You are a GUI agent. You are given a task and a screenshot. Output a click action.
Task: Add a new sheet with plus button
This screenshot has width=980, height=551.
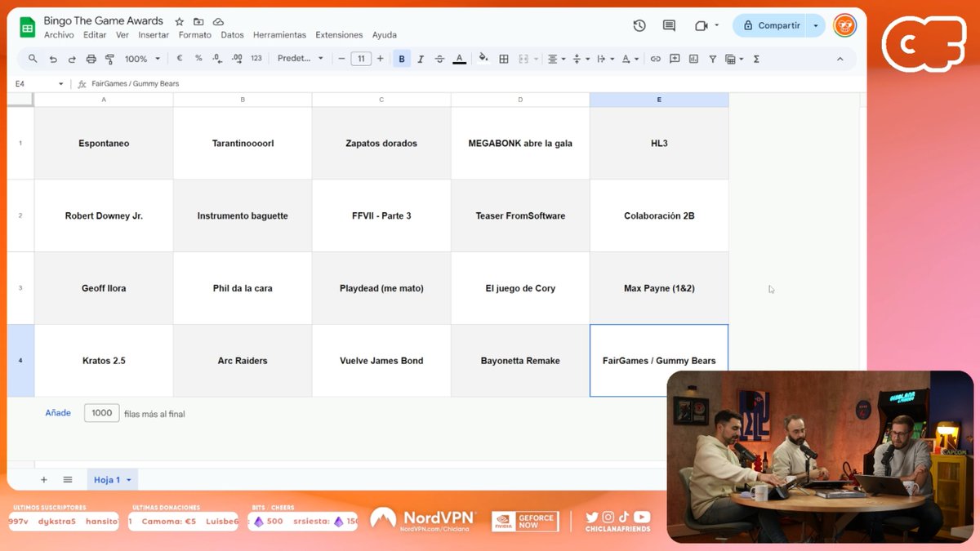point(44,479)
